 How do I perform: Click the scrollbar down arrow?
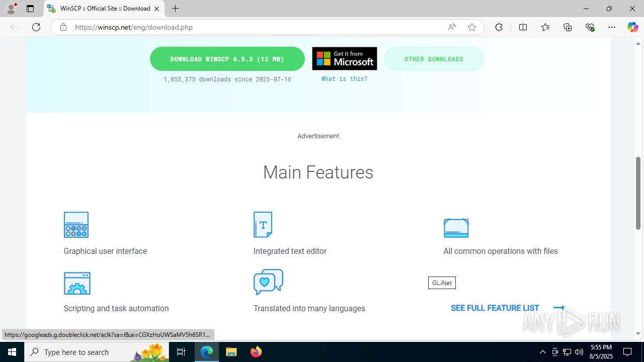pos(638,333)
